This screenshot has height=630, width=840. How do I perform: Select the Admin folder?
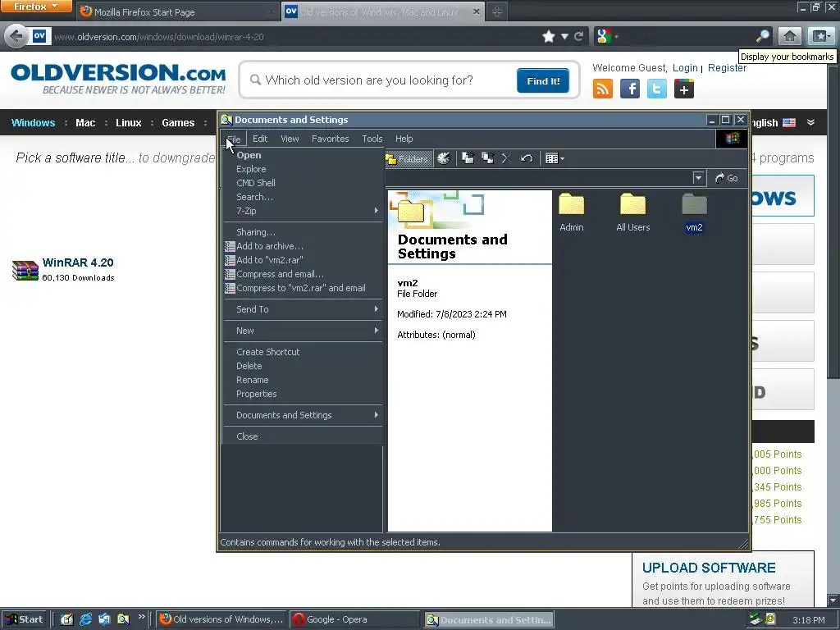[572, 212]
